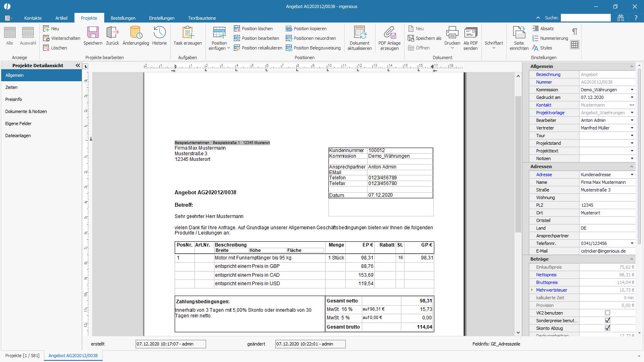Click Speichern als icon
The height and width of the screenshot is (362, 644).
pos(411,38)
